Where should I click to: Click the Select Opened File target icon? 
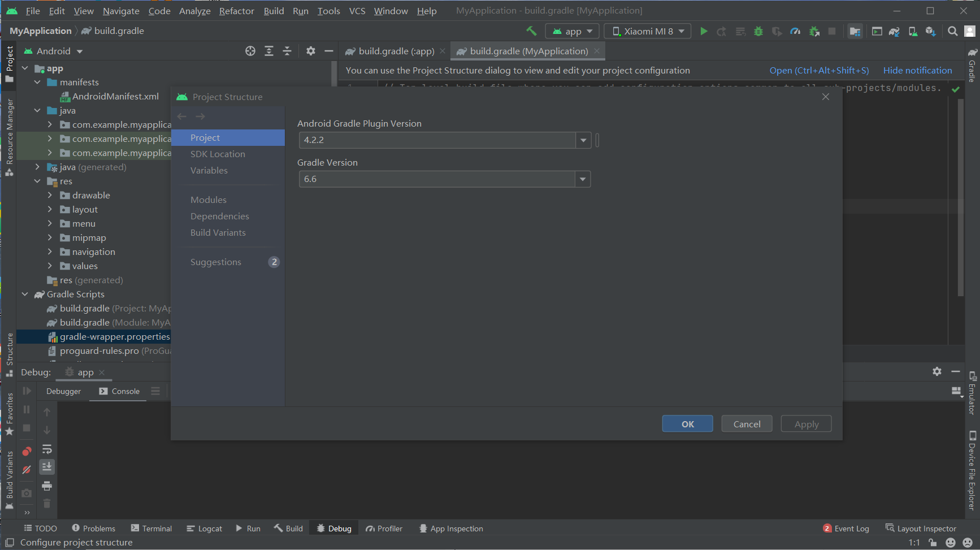click(250, 51)
